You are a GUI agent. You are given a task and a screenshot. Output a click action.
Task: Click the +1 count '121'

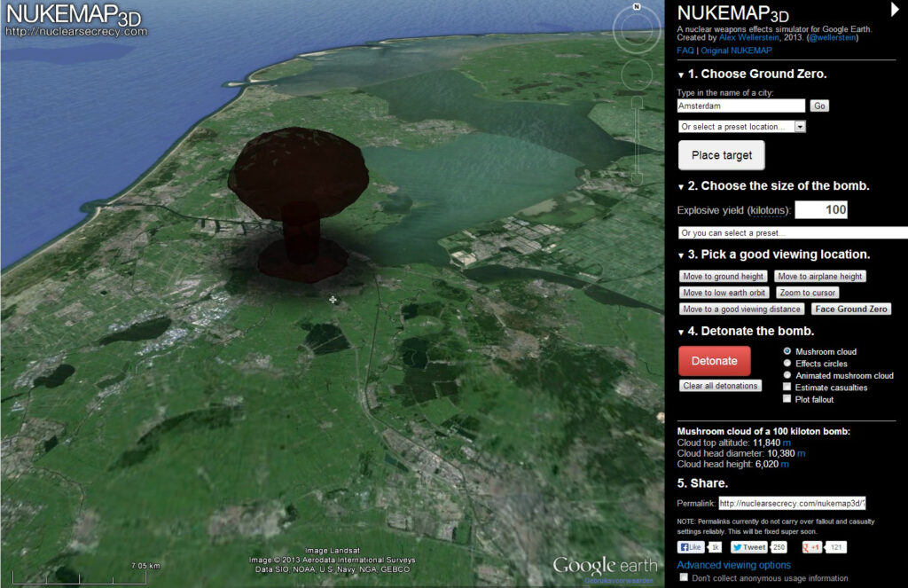[835, 547]
